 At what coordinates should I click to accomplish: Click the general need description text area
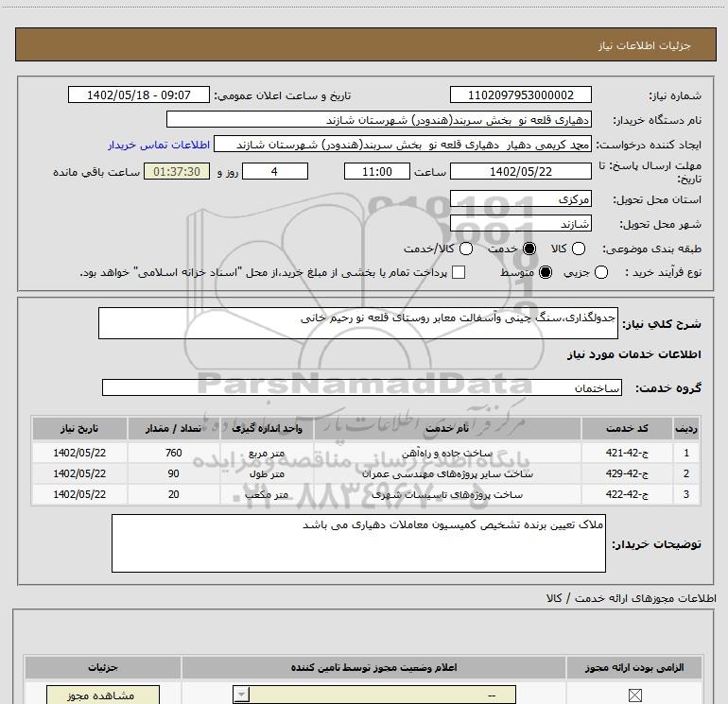click(x=358, y=323)
